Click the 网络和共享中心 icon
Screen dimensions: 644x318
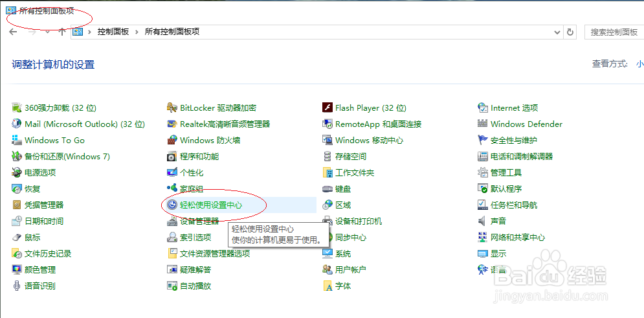[x=483, y=238]
